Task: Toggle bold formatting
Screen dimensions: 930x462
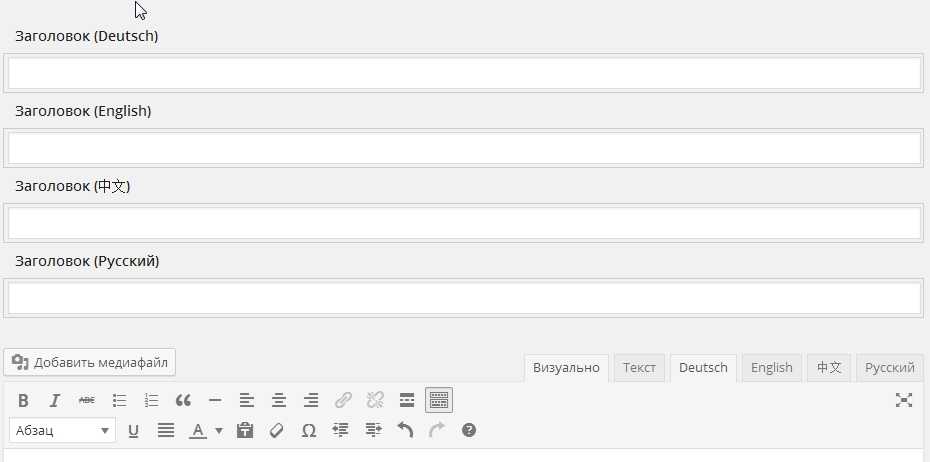Action: (x=24, y=400)
